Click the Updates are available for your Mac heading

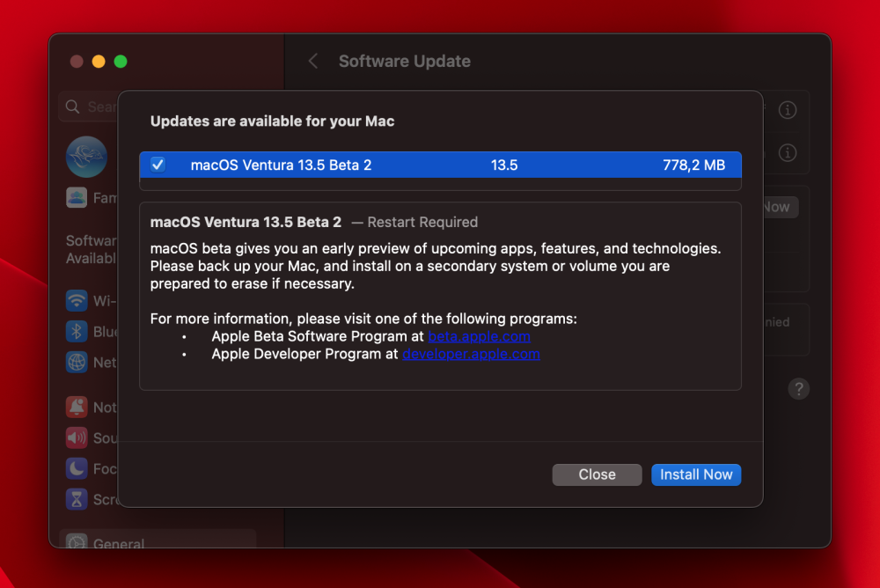click(x=272, y=121)
